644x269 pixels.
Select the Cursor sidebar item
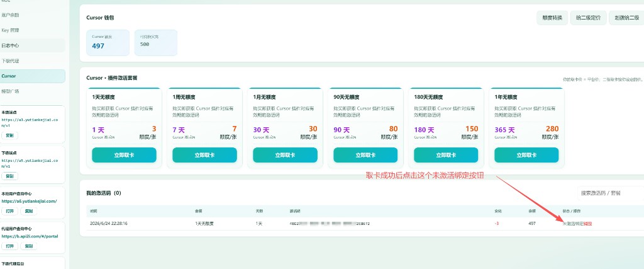click(33, 76)
